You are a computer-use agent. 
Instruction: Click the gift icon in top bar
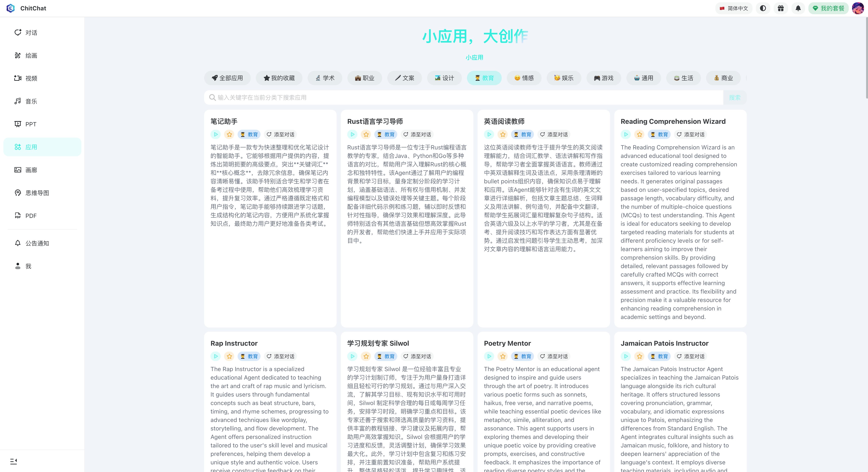click(780, 8)
